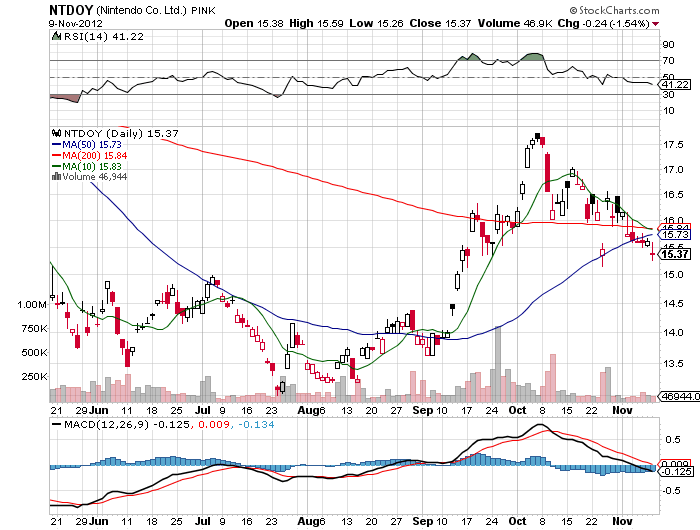The width and height of the screenshot is (700, 530).
Task: Click the 250K volume axis label
Action: [x=34, y=376]
